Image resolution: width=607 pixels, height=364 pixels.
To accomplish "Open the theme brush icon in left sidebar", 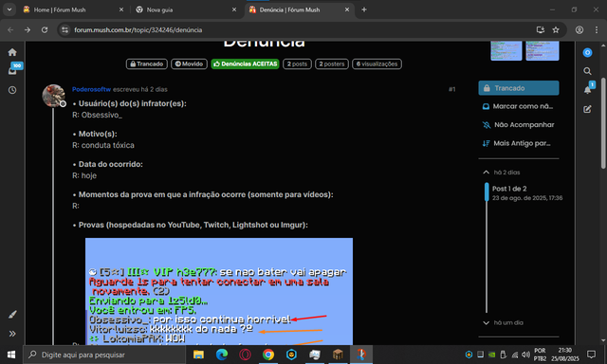I will (x=12, y=315).
